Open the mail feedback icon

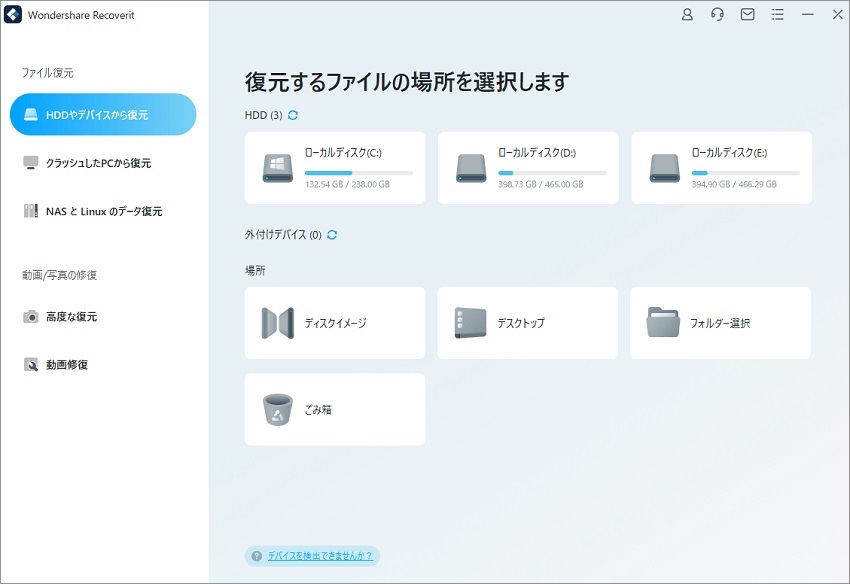click(x=747, y=15)
